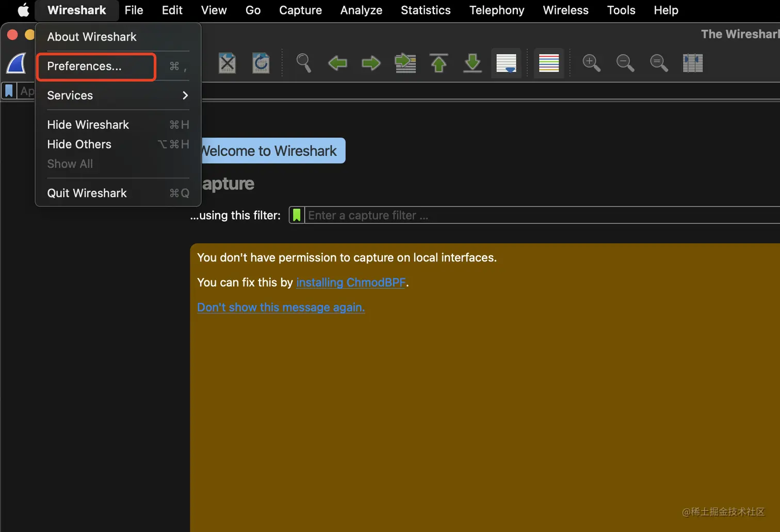Viewport: 780px width, 532px height.
Task: Reset zoom to normal size icon
Action: click(x=659, y=63)
